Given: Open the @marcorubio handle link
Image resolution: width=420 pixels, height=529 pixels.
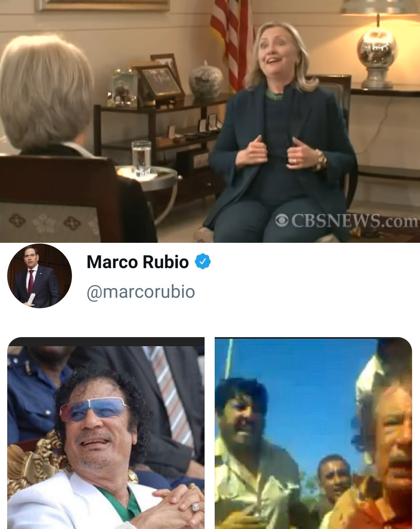Looking at the screenshot, I should click(141, 291).
